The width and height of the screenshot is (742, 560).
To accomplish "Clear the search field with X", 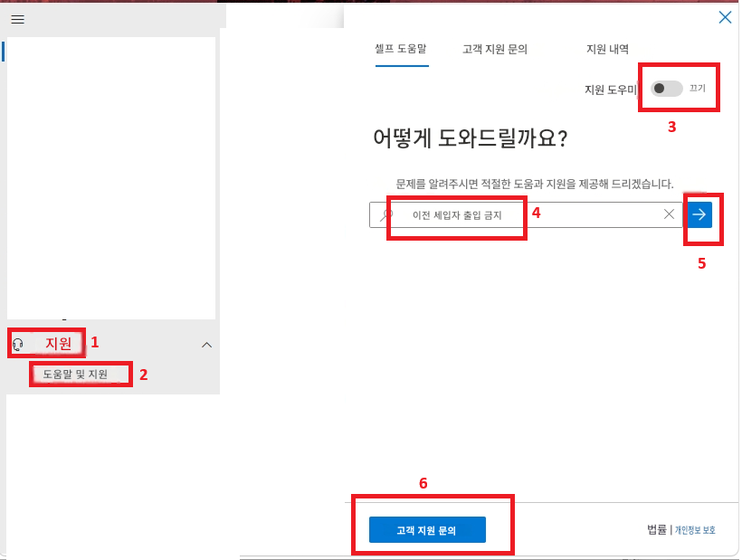I will coord(669,214).
